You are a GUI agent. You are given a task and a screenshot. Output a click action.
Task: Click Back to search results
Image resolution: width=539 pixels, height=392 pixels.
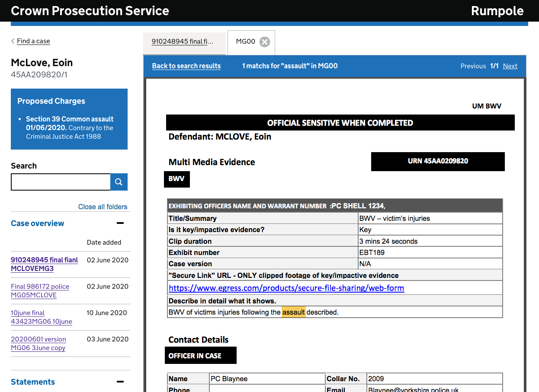pyautogui.click(x=186, y=66)
